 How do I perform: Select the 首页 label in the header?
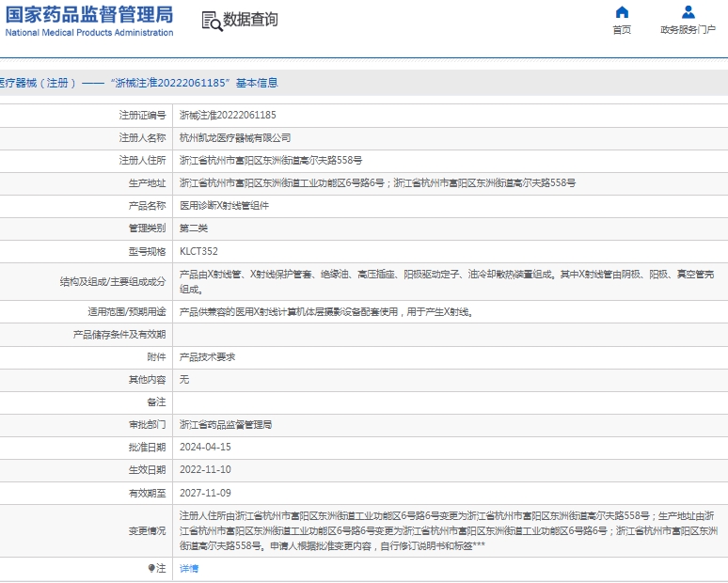click(x=622, y=30)
